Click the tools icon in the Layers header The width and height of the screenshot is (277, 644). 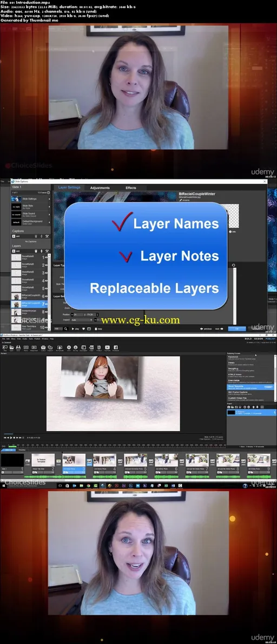point(47,251)
